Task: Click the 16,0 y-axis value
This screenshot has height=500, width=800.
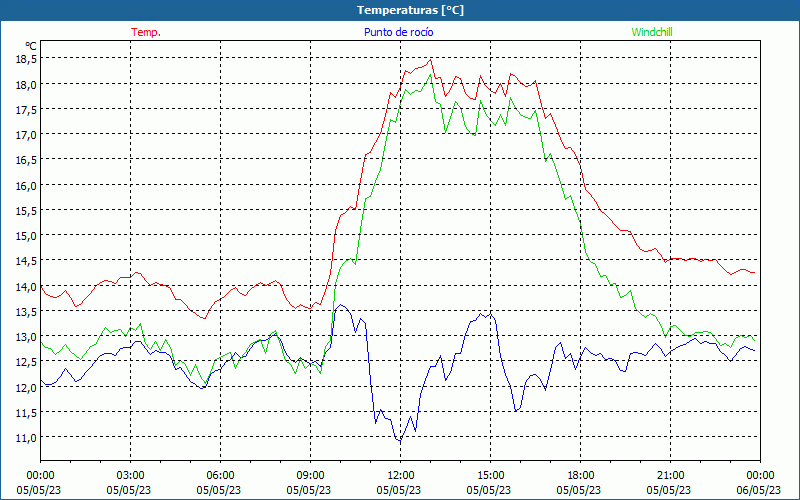Action: 26,186
